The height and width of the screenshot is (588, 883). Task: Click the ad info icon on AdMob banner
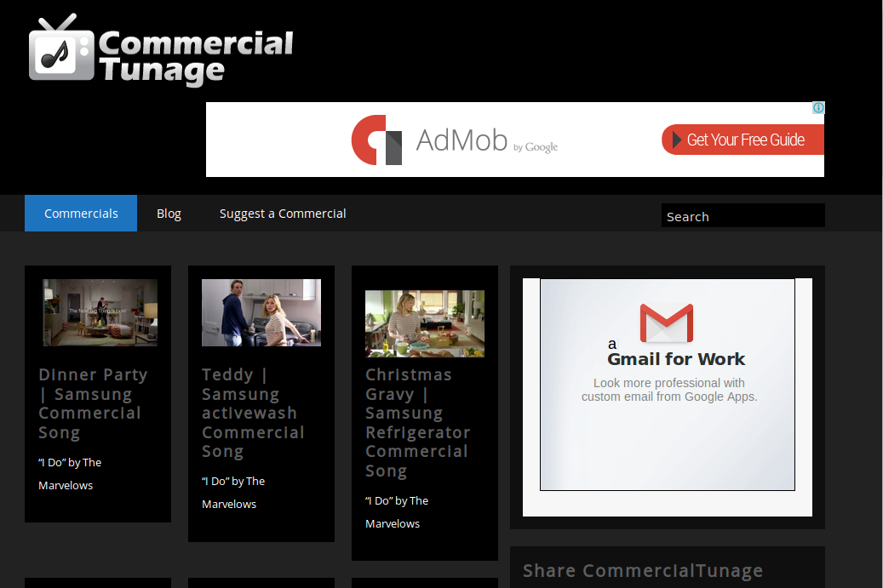(x=818, y=107)
